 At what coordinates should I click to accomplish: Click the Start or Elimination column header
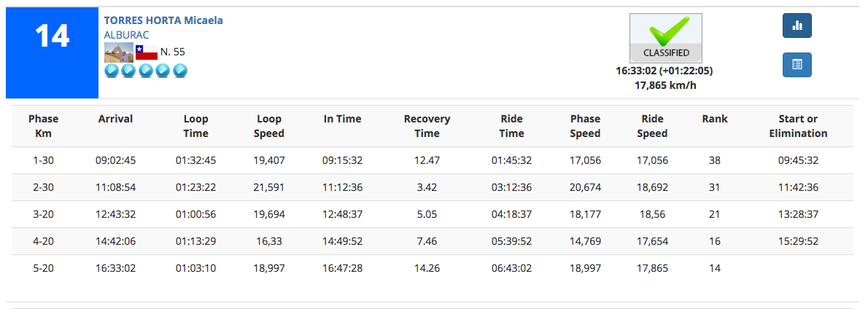point(798,126)
